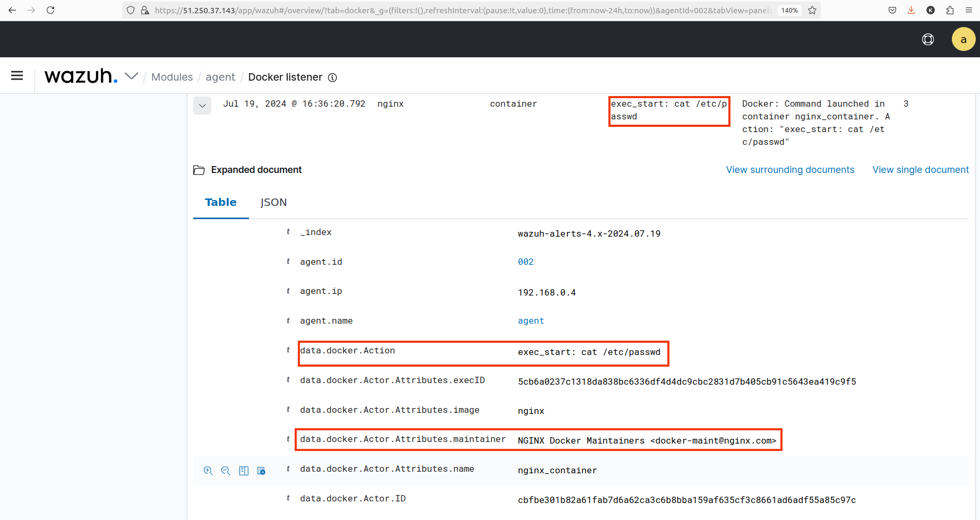Viewport: 980px width, 520px height.
Task: Open the Wazuh help lifebuoy icon
Action: tap(928, 39)
